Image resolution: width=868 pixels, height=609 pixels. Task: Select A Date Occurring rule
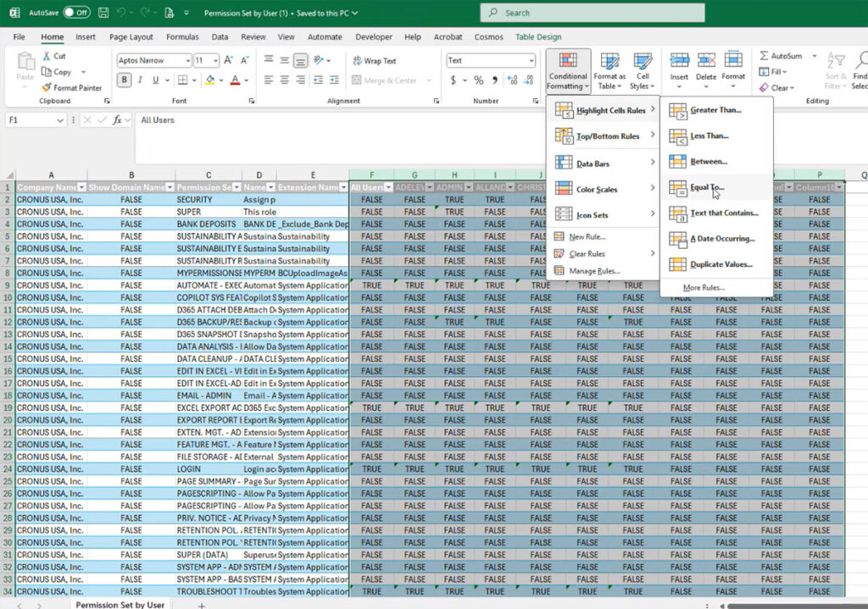pos(716,238)
